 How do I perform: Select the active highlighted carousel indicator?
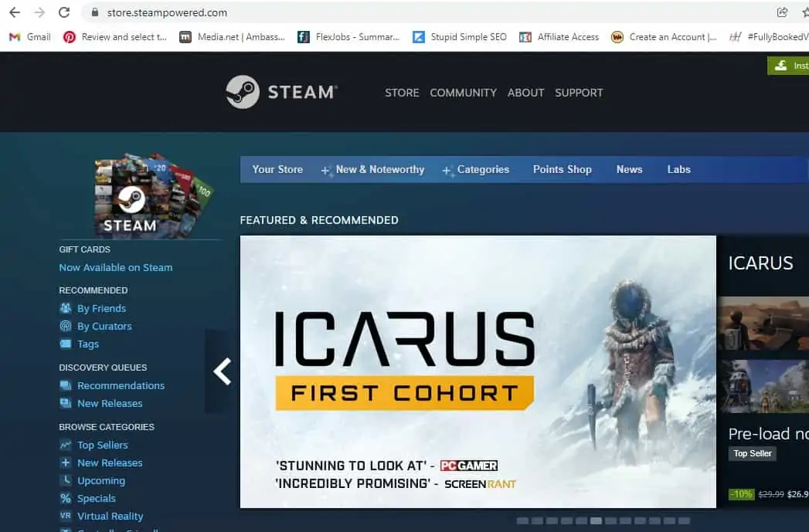(x=597, y=520)
